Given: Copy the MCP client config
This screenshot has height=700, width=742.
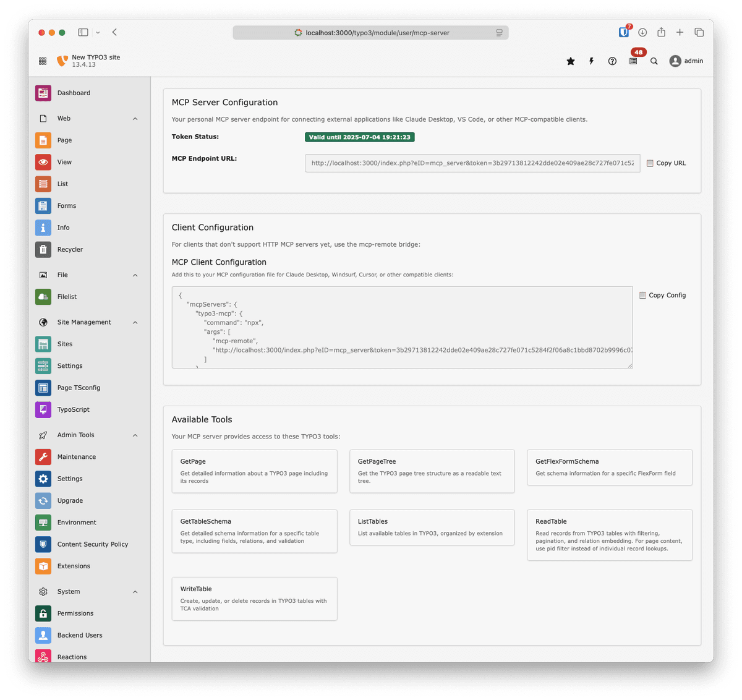Looking at the screenshot, I should pos(663,296).
